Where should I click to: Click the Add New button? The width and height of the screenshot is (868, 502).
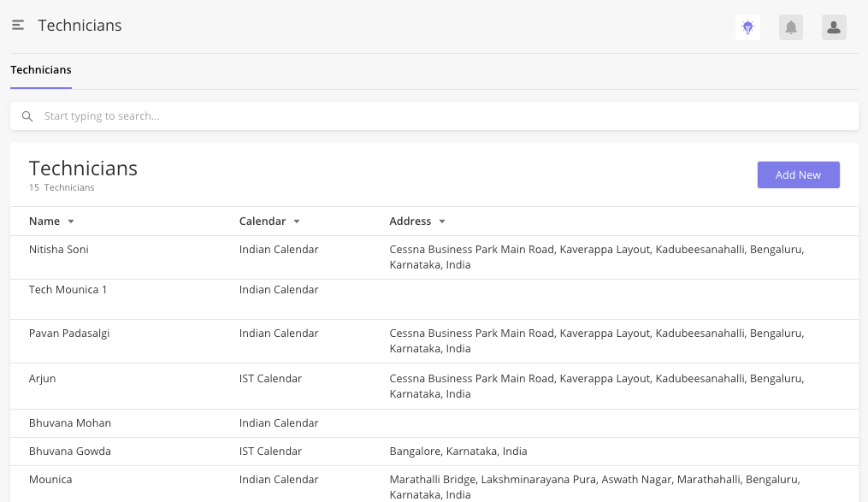click(798, 175)
